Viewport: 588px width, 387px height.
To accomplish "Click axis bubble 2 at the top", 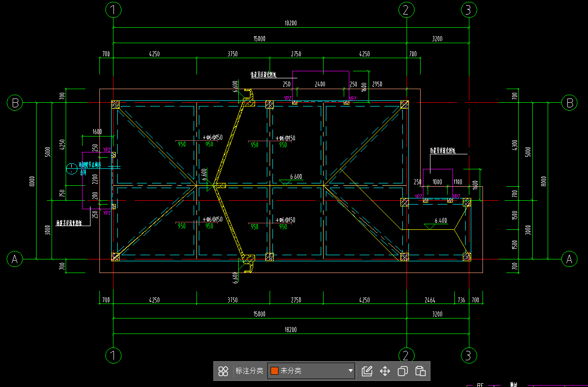I will point(406,9).
